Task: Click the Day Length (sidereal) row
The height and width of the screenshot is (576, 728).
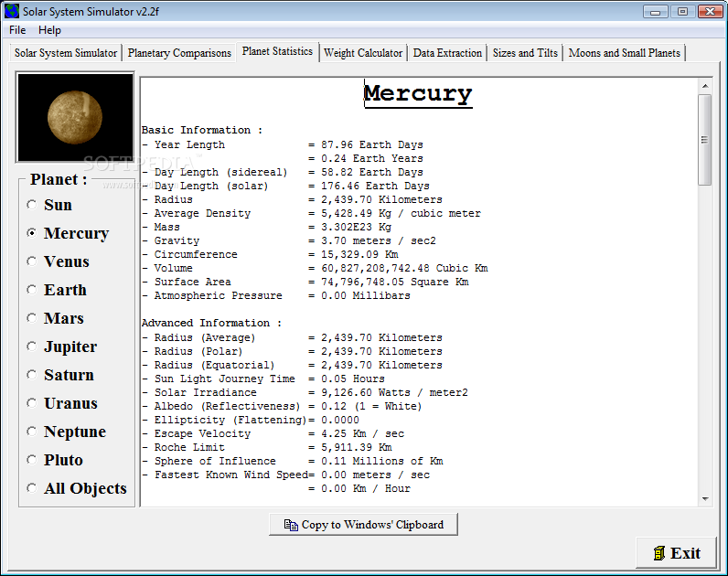Action: pyautogui.click(x=283, y=172)
